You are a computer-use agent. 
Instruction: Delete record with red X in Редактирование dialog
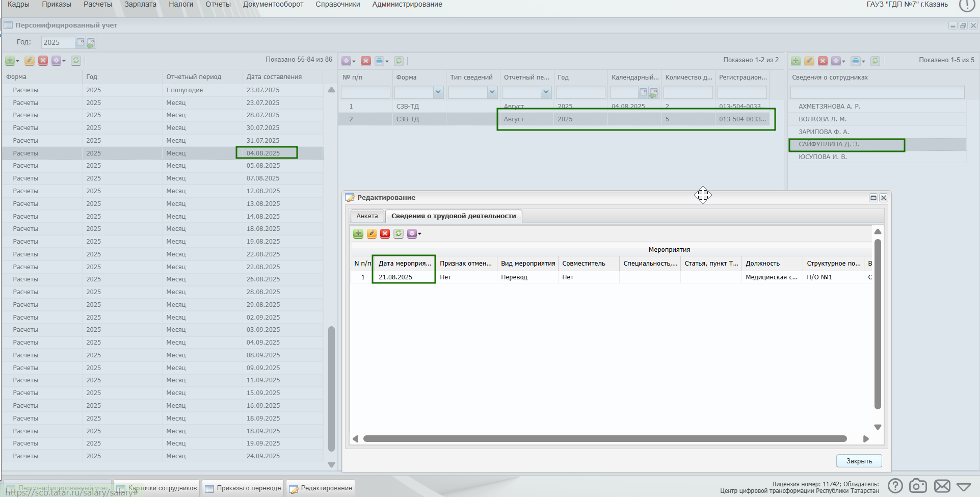[385, 233]
